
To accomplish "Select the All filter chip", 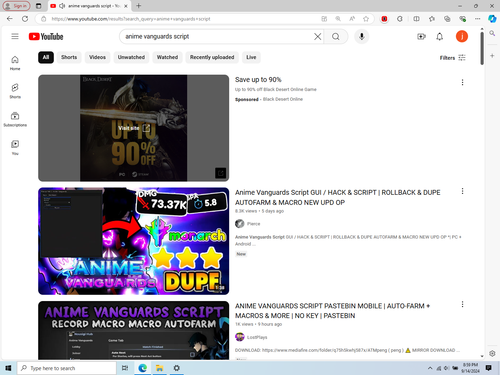I will coord(46,57).
